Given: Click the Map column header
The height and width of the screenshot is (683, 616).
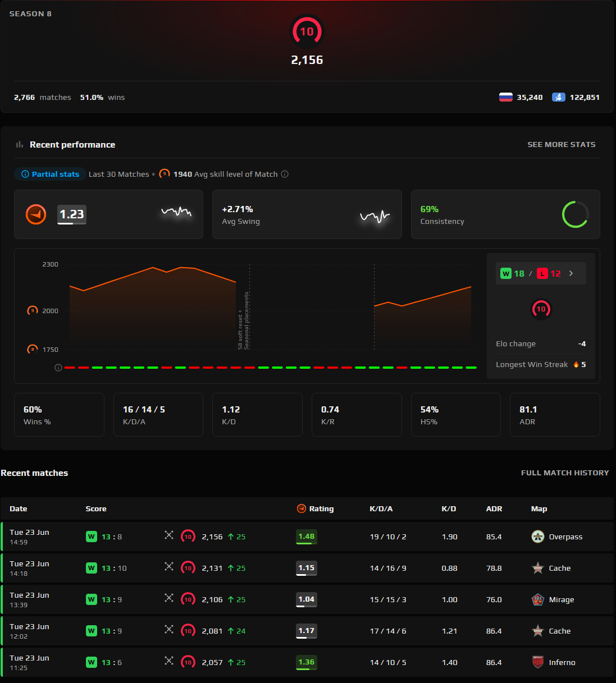Looking at the screenshot, I should 539,509.
